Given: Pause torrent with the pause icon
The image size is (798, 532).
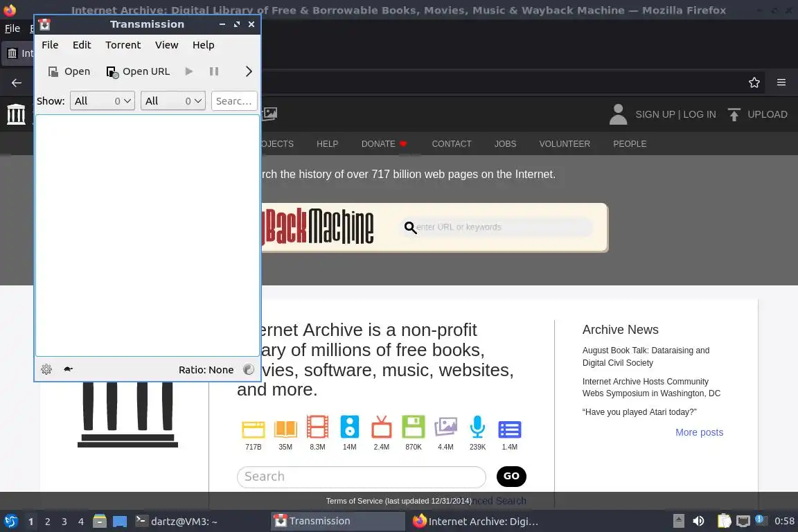Looking at the screenshot, I should point(214,71).
